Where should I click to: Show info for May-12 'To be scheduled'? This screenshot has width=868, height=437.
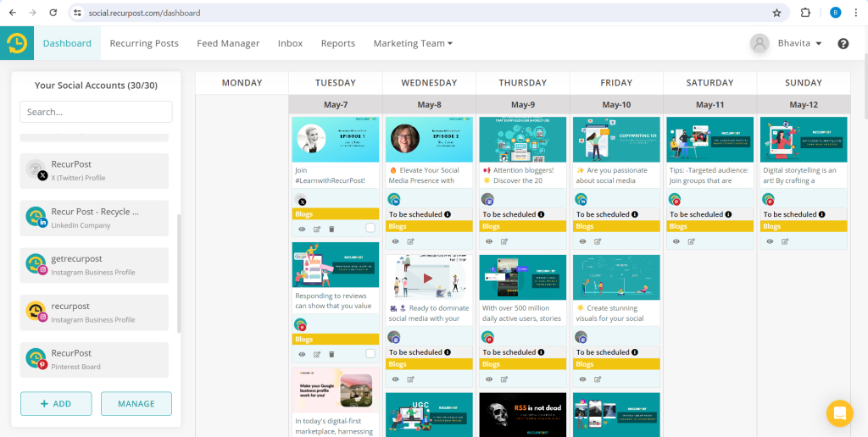click(x=822, y=214)
